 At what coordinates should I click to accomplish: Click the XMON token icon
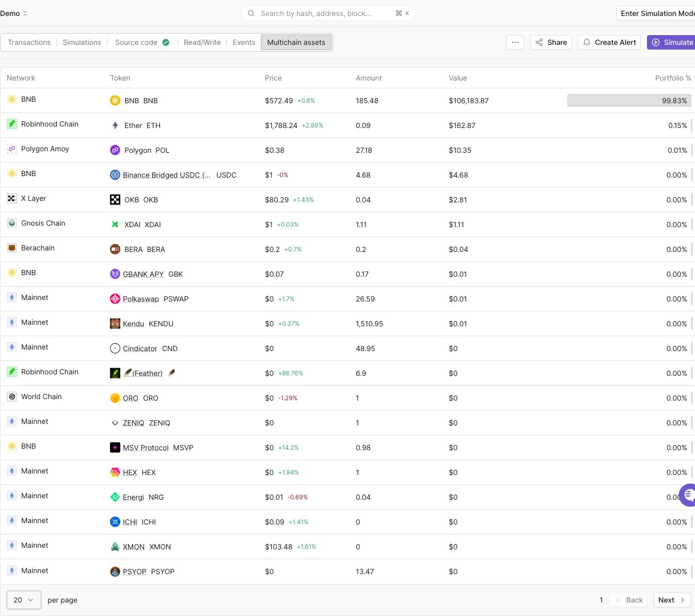click(x=115, y=547)
